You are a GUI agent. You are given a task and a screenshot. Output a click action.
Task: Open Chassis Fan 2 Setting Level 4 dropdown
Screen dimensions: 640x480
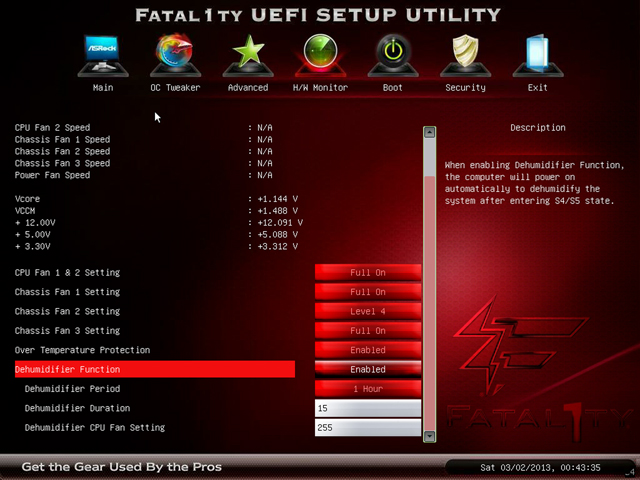368,311
